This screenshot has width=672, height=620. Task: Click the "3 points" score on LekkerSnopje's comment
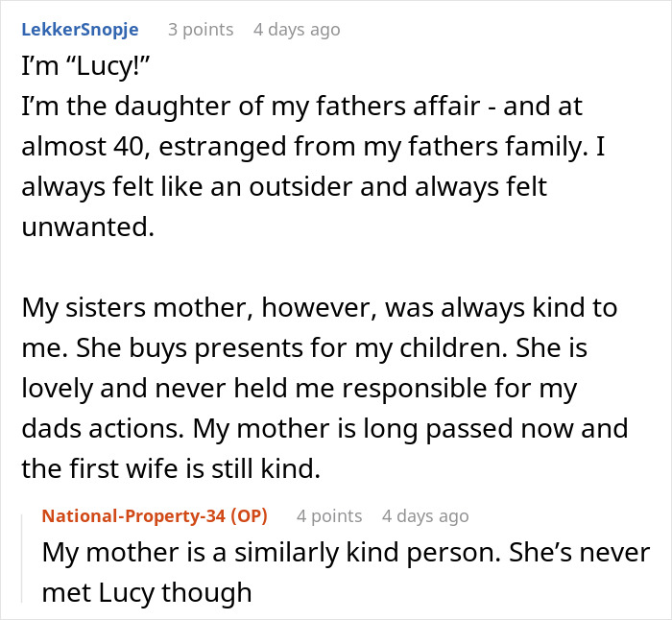pyautogui.click(x=201, y=30)
